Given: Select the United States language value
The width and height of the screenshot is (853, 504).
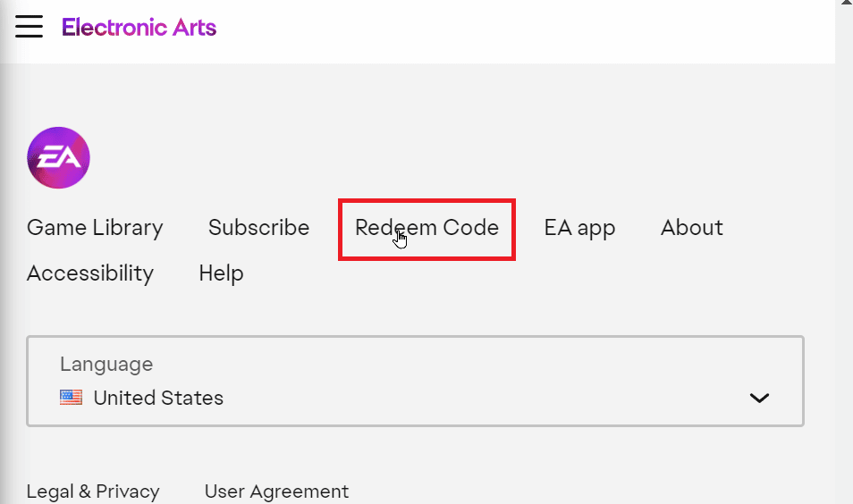Looking at the screenshot, I should (158, 398).
